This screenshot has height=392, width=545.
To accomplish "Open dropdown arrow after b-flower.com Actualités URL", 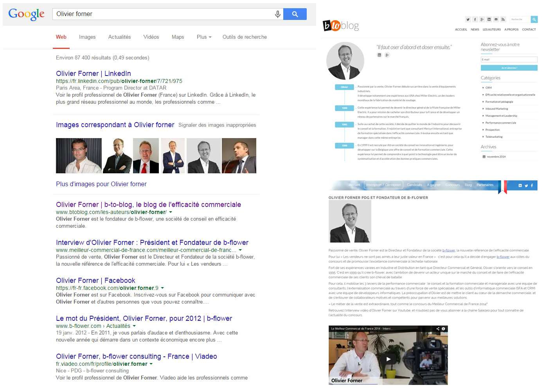I will click(134, 326).
